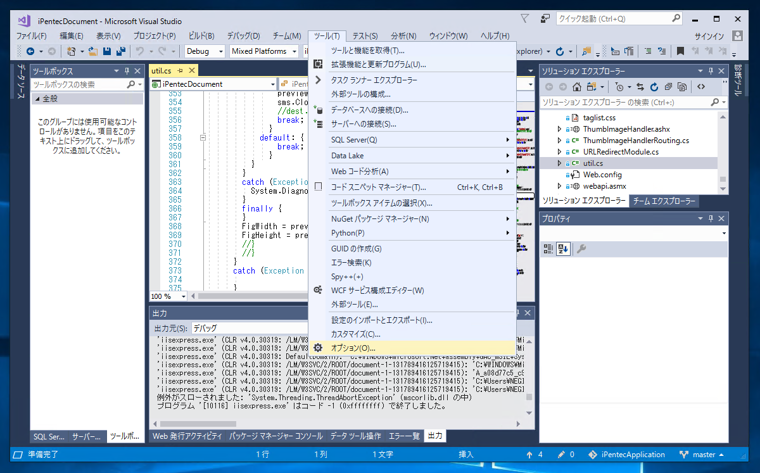
Task: Click the Open File folder icon
Action: [x=93, y=51]
